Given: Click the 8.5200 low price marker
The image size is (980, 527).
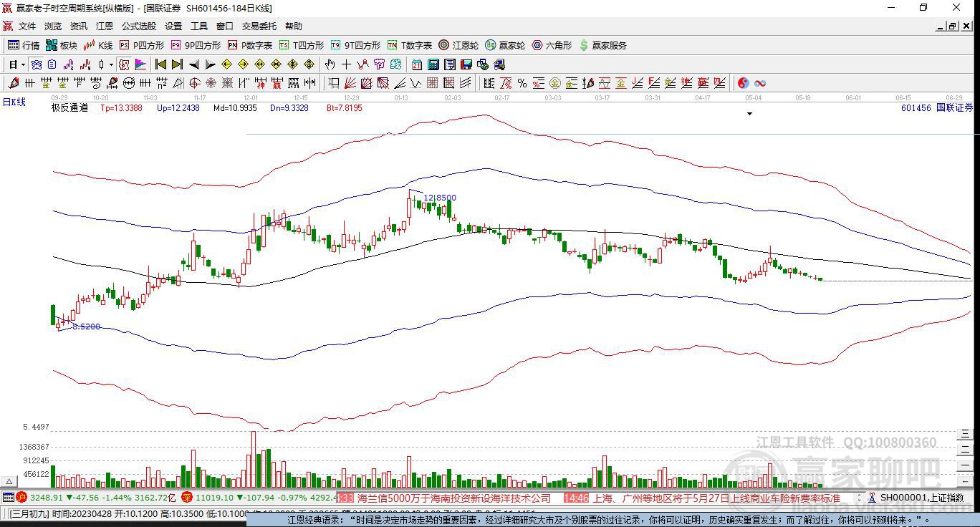Looking at the screenshot, I should pyautogui.click(x=86, y=327).
